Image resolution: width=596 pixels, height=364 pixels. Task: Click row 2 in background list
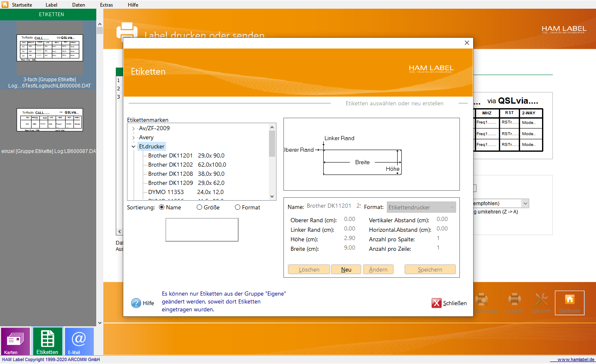tap(119, 89)
